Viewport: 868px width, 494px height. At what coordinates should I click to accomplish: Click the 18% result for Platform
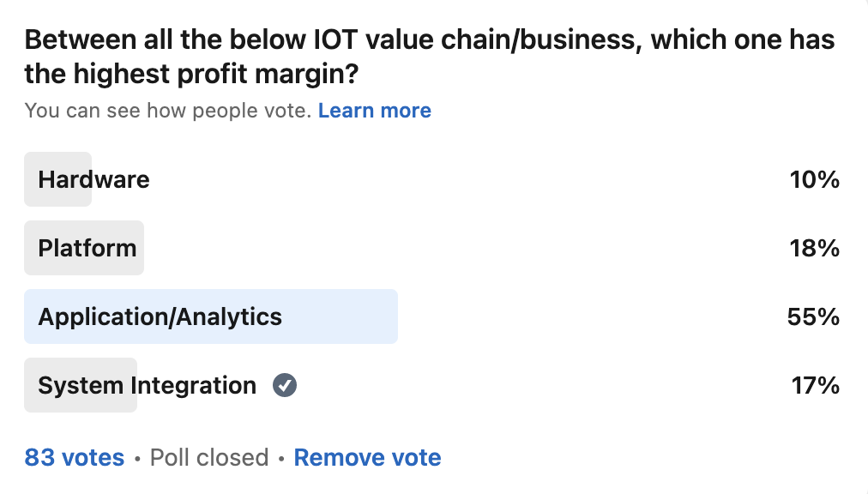814,248
